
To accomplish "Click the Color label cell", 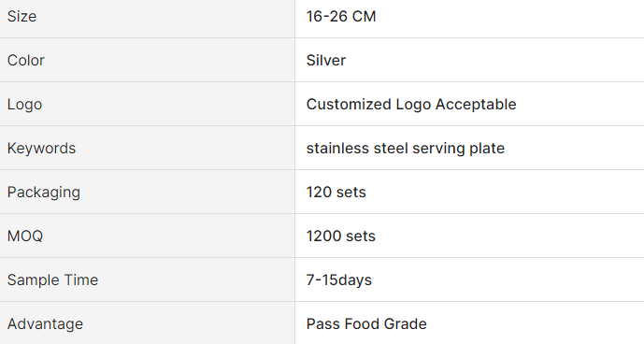I will tap(147, 60).
